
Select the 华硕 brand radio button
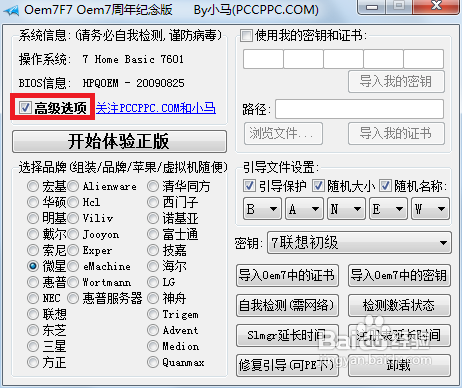tap(33, 202)
